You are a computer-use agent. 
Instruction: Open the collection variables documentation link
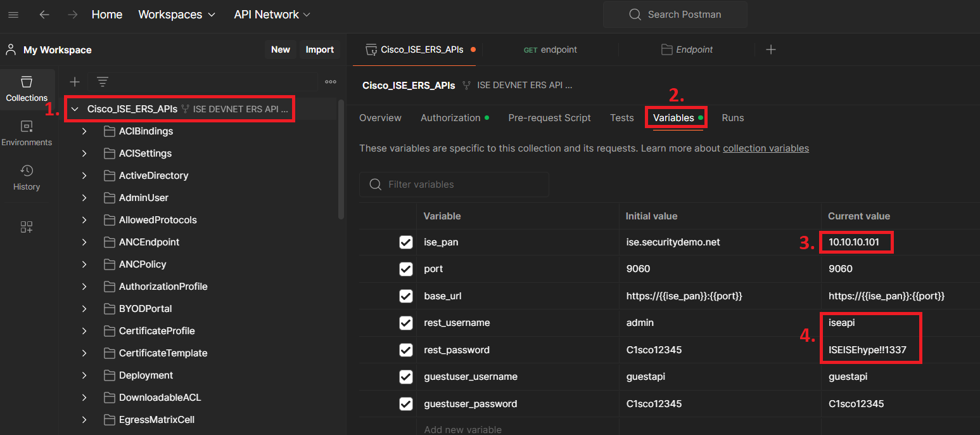[766, 148]
